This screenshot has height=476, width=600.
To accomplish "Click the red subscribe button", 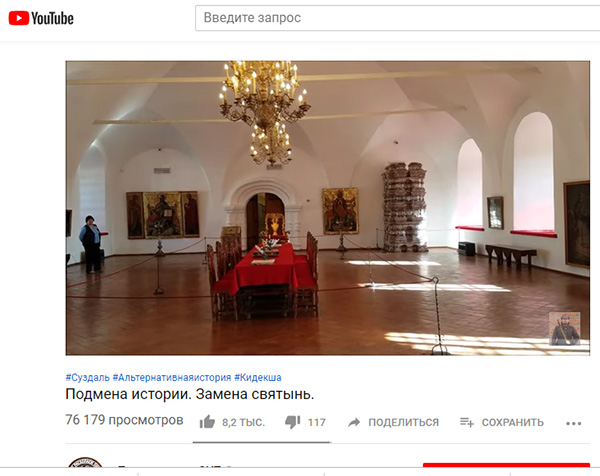I will pos(506,465).
